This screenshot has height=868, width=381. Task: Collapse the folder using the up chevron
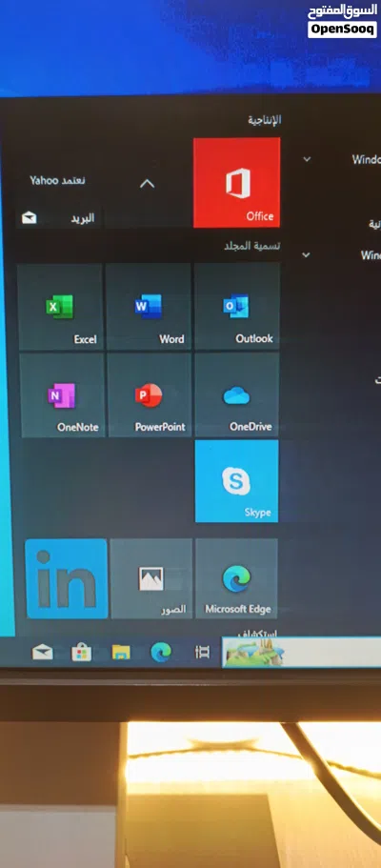(147, 183)
